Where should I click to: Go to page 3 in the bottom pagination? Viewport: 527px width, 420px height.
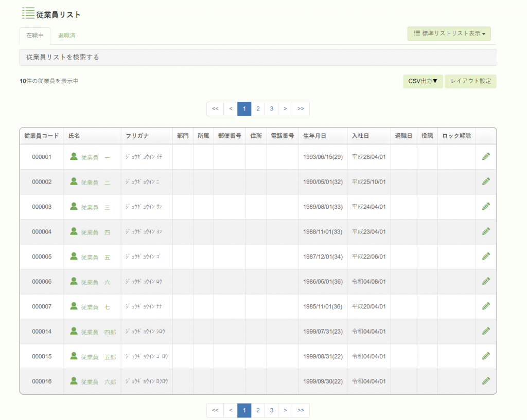272,410
